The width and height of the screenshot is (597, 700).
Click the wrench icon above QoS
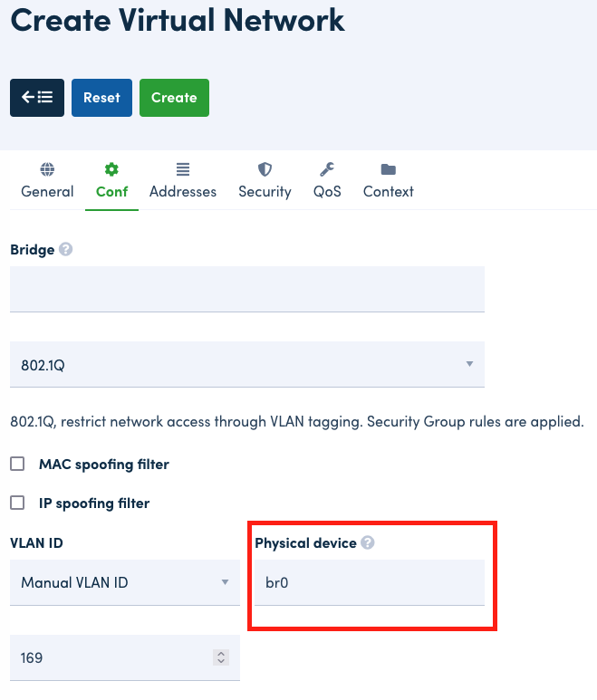pyautogui.click(x=327, y=169)
